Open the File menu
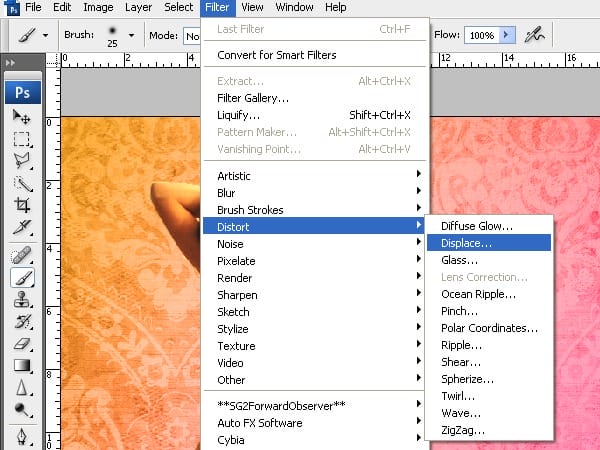The width and height of the screenshot is (600, 450). (33, 7)
